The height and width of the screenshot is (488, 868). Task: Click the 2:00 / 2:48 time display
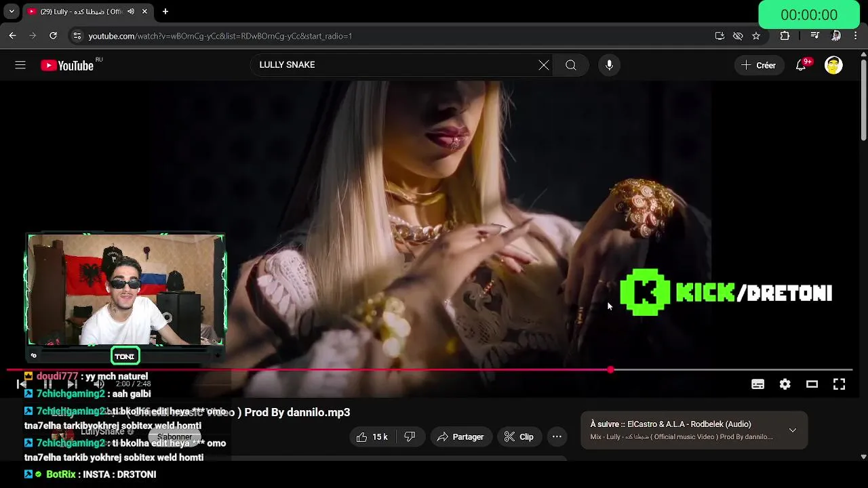(133, 384)
